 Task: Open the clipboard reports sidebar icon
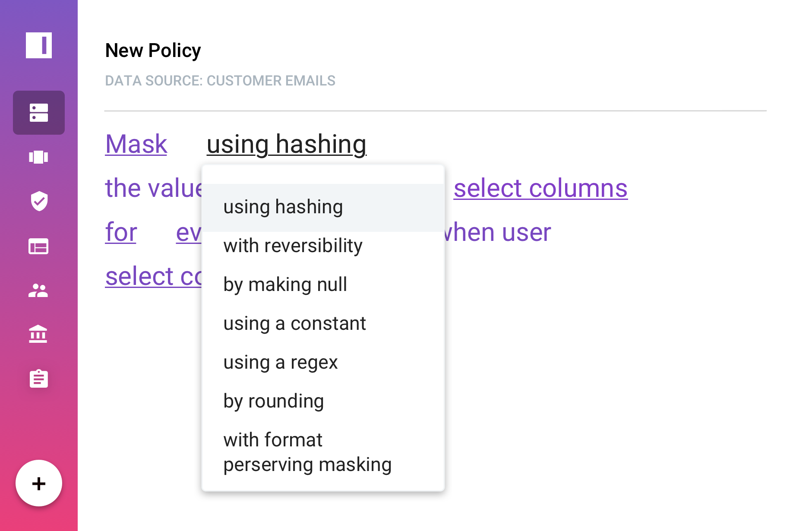39,379
